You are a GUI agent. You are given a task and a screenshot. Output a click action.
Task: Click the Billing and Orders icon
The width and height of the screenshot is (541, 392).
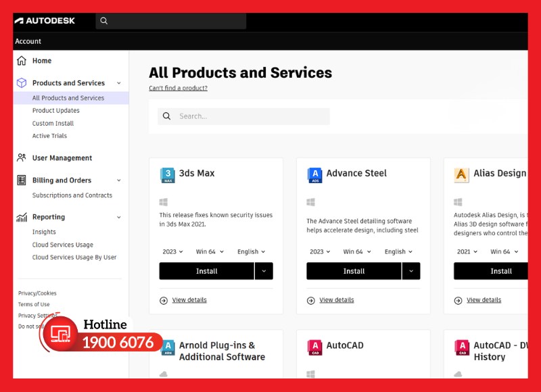(22, 180)
